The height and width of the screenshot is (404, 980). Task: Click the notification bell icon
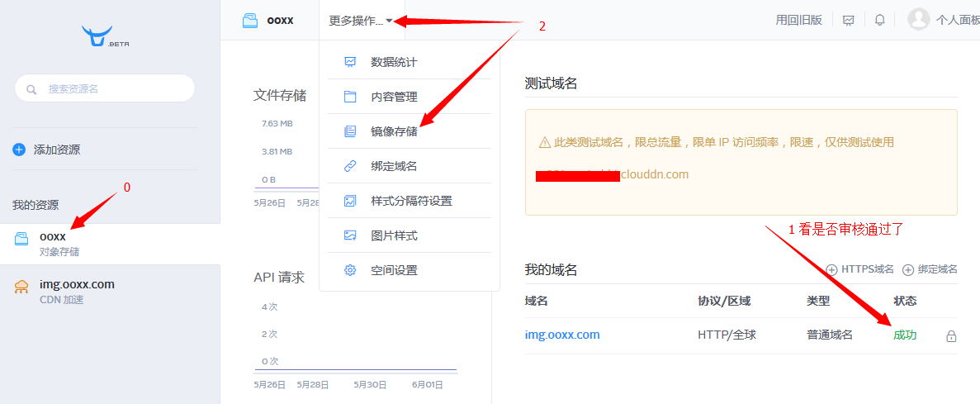(880, 20)
